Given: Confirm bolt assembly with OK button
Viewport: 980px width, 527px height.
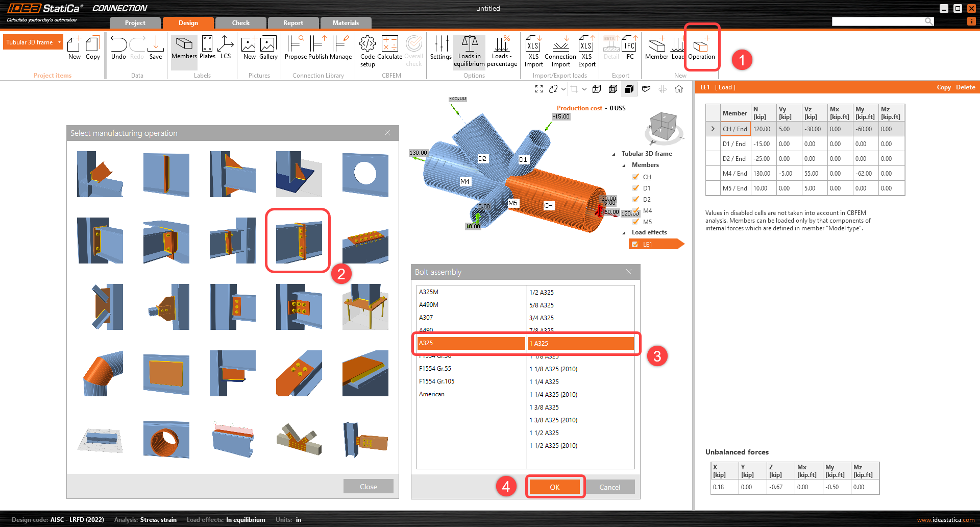Looking at the screenshot, I should pyautogui.click(x=554, y=487).
